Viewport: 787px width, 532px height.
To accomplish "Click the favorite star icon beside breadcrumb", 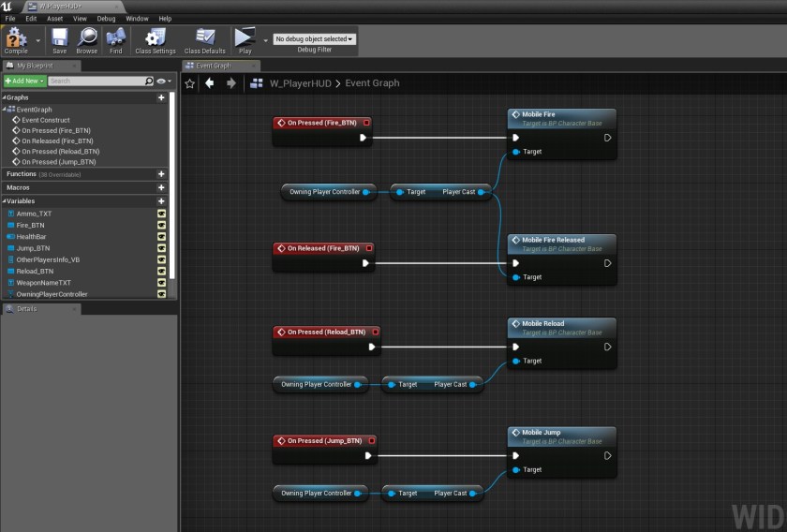I will coord(190,83).
